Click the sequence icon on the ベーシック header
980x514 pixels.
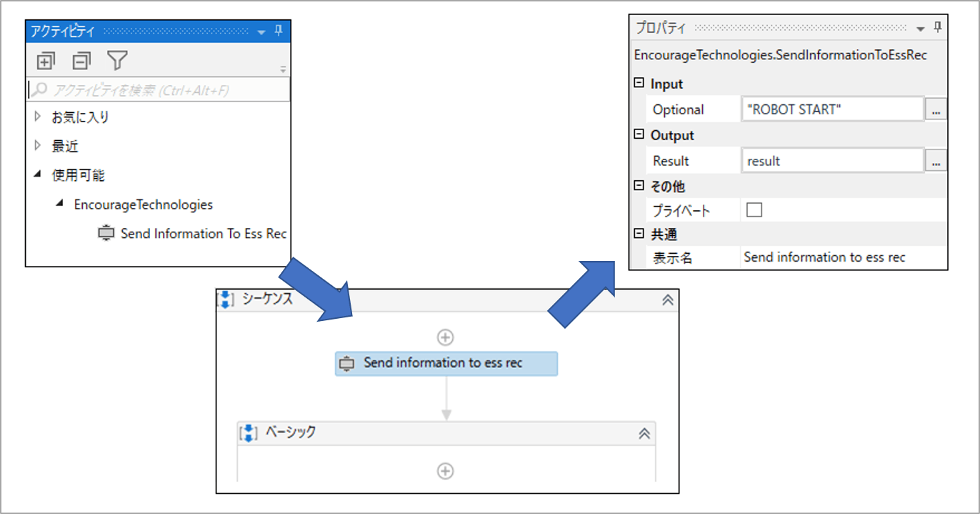click(248, 432)
